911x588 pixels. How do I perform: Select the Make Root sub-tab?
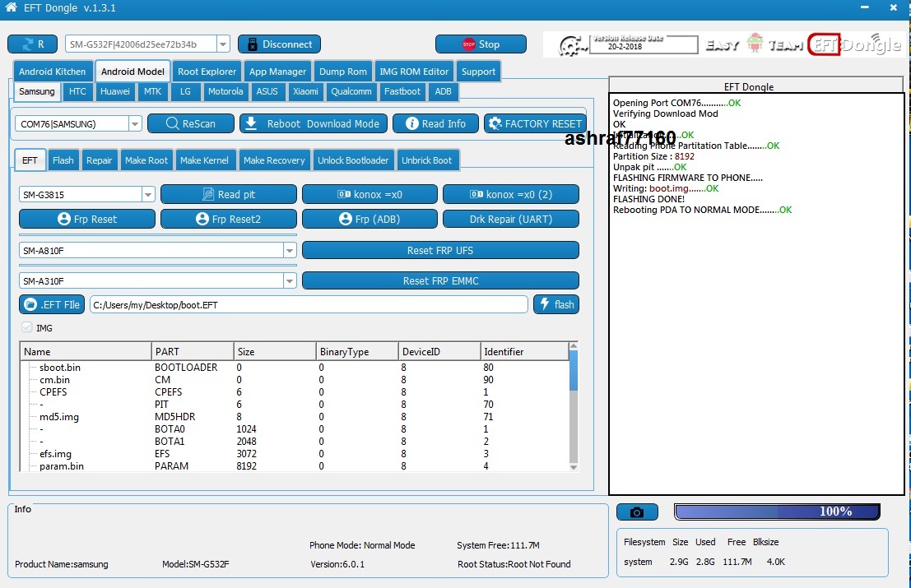coord(146,160)
